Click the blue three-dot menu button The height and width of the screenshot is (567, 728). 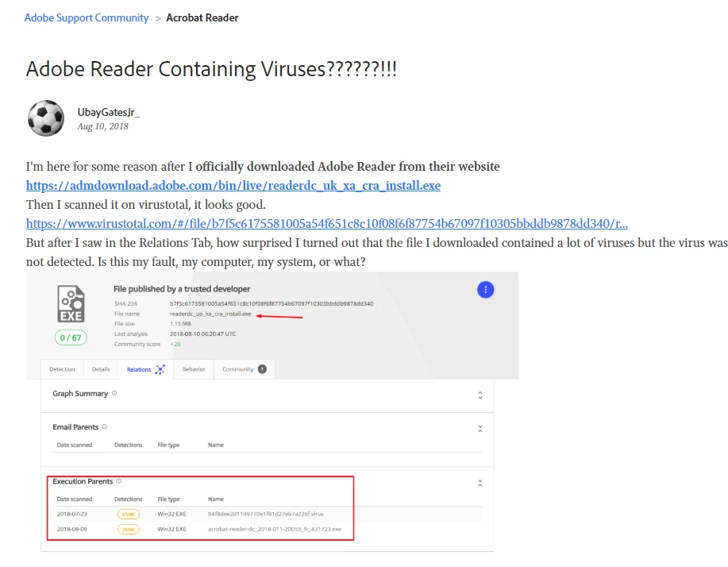point(486,290)
